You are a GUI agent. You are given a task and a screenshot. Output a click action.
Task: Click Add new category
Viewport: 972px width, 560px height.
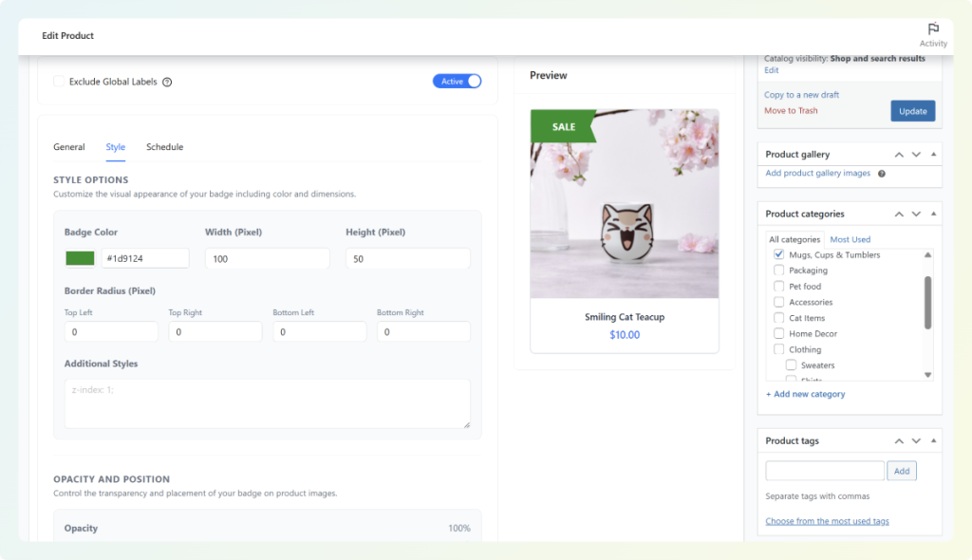tap(805, 394)
